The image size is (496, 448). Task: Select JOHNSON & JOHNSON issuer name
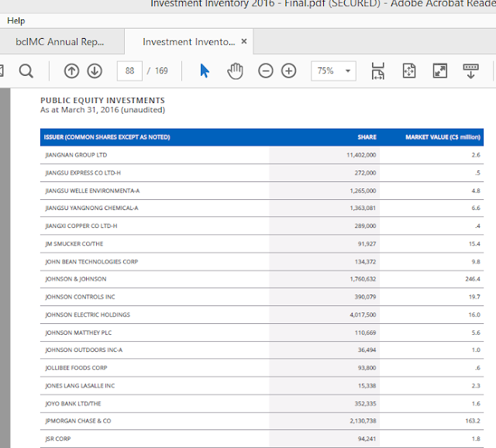point(76,279)
